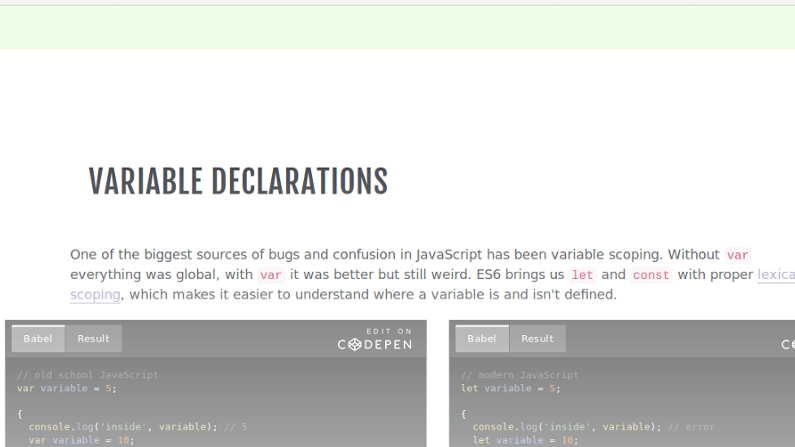Viewport: 795px width, 447px height.
Task: Click the '// old school JavaScript' comment line
Action: [x=87, y=375]
